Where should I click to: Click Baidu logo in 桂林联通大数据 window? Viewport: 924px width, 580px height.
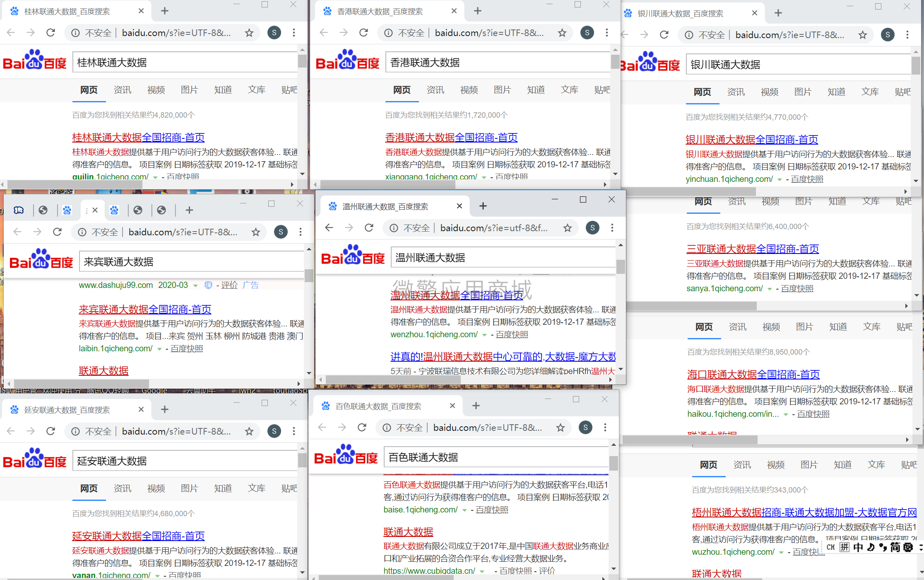click(35, 60)
